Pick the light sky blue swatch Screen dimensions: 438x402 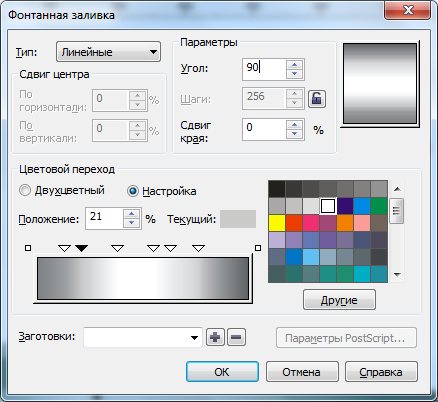tap(311, 257)
